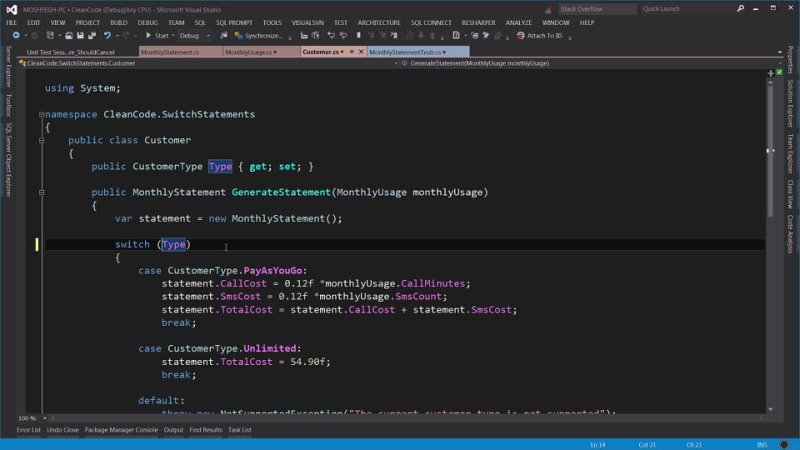Image resolution: width=800 pixels, height=450 pixels.
Task: Click the decrease indent toolbar icon
Action: point(304,36)
